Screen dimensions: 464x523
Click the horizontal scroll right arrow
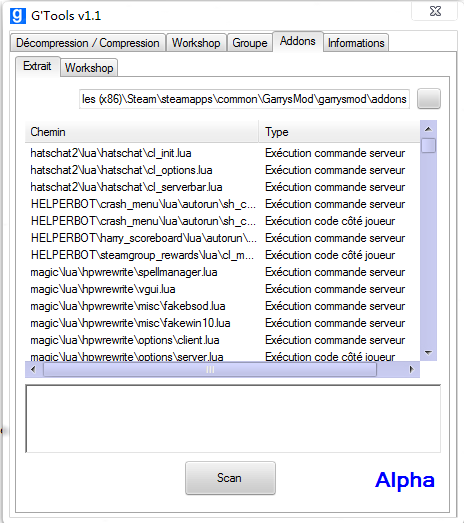tap(412, 370)
